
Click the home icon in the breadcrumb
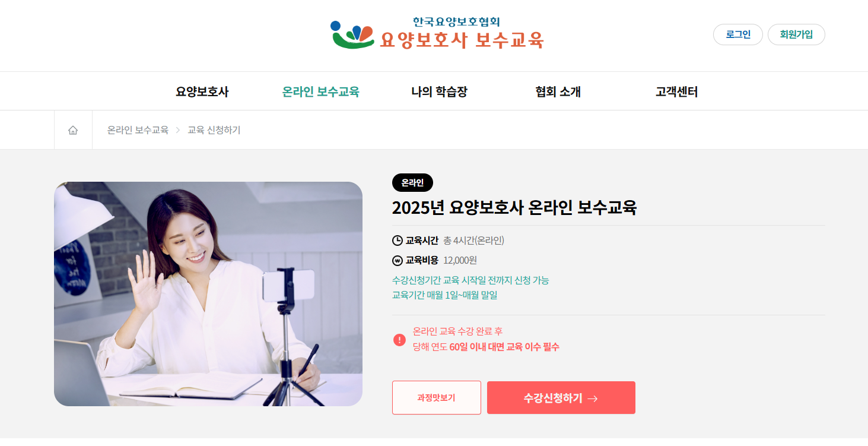pos(73,130)
